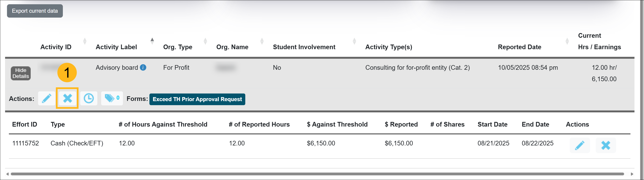Delete effort 11115752 with X icon

[605, 145]
